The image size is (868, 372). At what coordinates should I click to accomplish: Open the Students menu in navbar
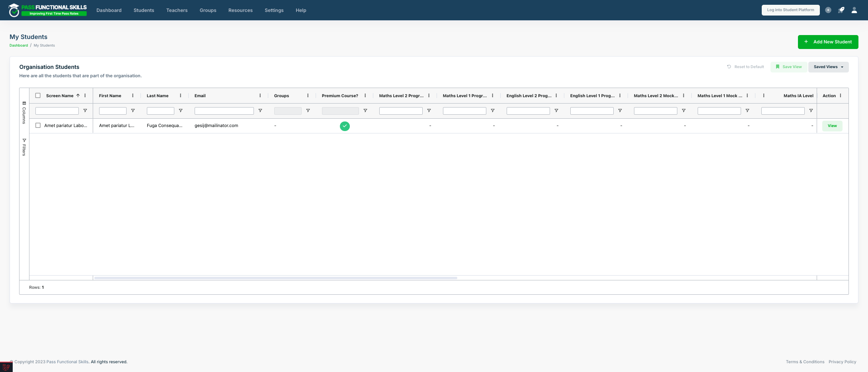(x=144, y=10)
